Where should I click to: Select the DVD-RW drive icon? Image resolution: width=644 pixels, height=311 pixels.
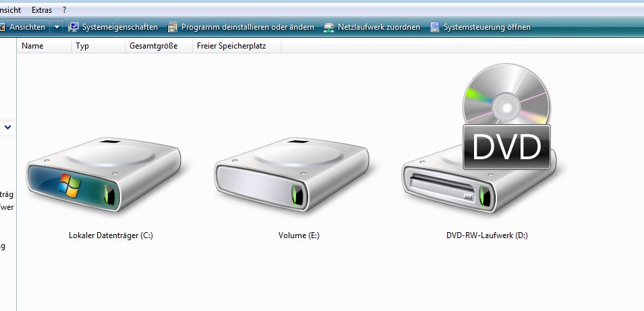pyautogui.click(x=479, y=140)
